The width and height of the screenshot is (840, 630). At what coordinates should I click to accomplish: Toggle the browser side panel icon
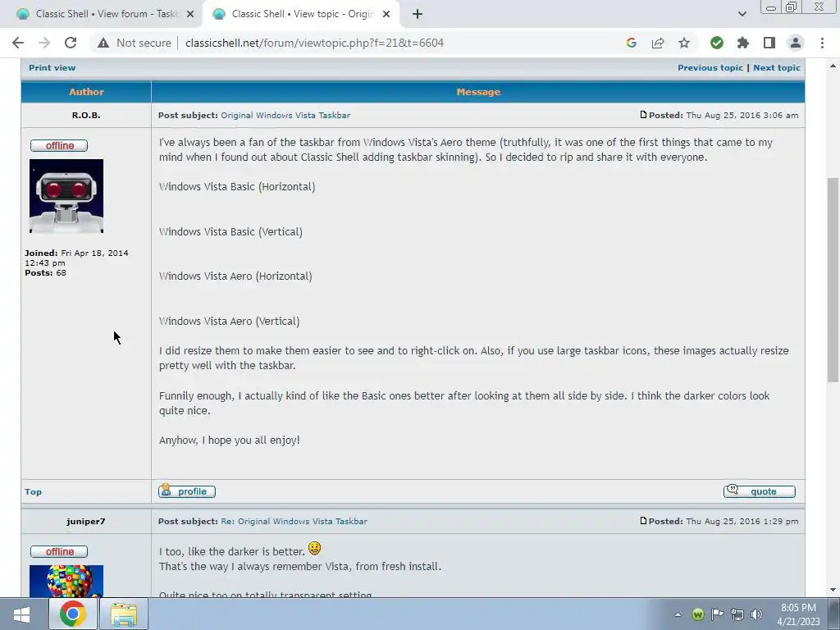click(x=769, y=43)
